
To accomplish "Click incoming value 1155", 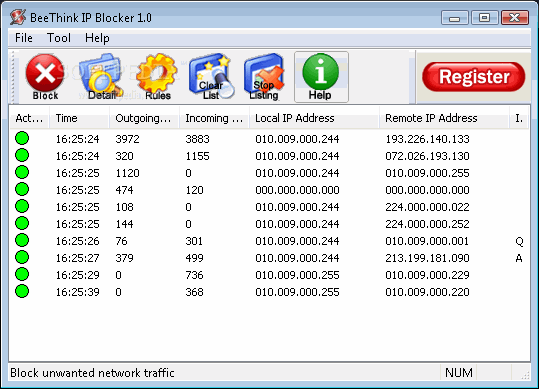I will (x=197, y=156).
